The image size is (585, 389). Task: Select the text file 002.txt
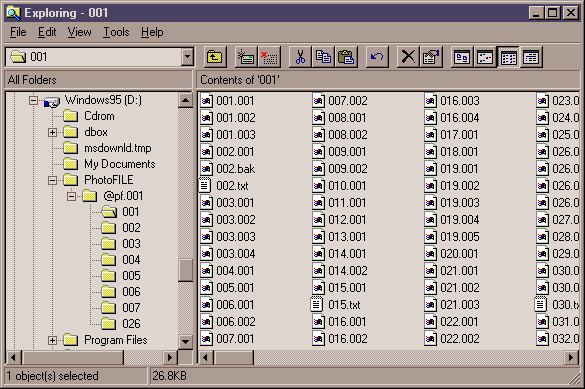224,186
